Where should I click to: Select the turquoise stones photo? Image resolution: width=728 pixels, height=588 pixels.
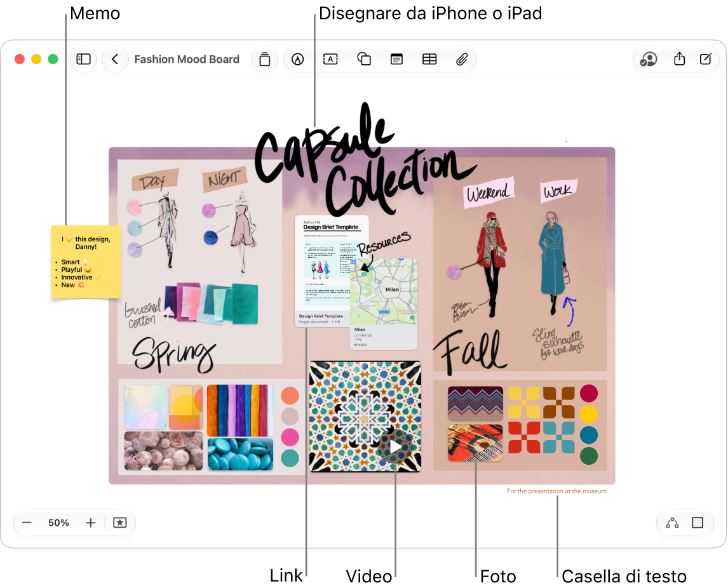point(240,454)
